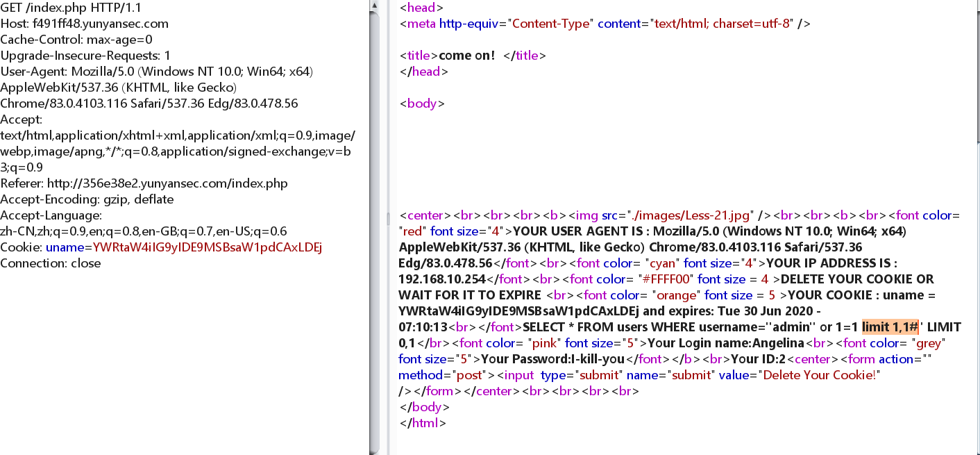Click the 'Delete Your Cookie!' value attribute
This screenshot has height=455, width=980.
pos(820,375)
